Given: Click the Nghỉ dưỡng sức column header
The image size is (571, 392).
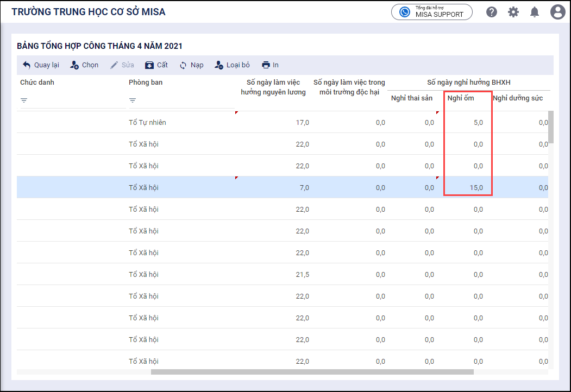Looking at the screenshot, I should (517, 98).
